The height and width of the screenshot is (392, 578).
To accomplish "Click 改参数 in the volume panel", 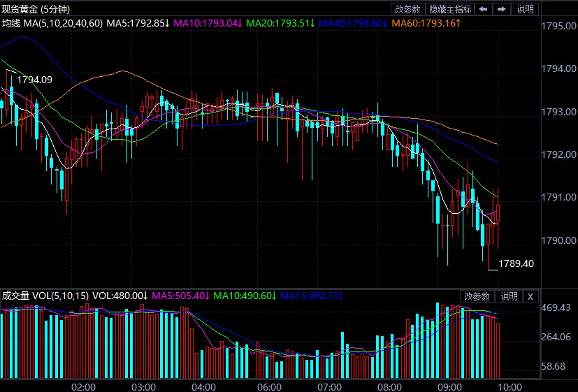I will (x=477, y=296).
